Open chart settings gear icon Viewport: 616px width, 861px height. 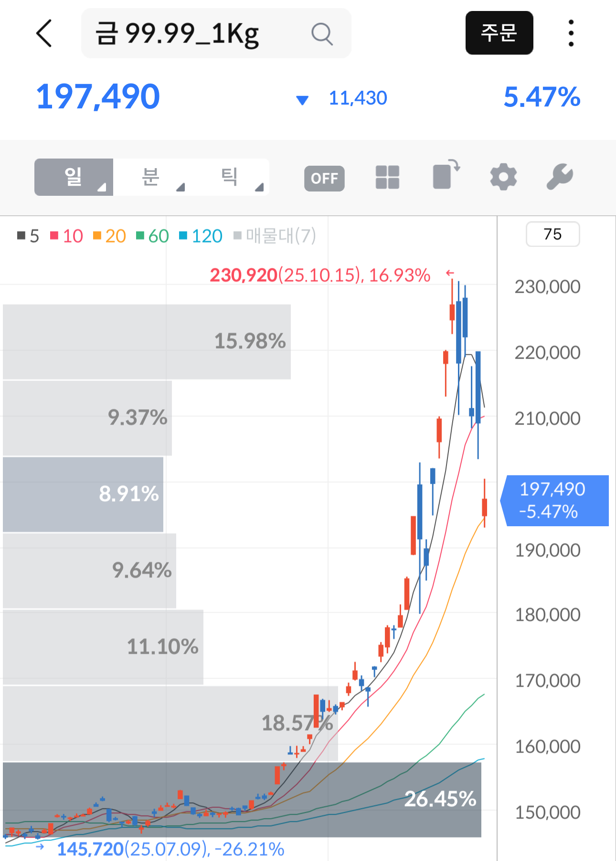(503, 177)
